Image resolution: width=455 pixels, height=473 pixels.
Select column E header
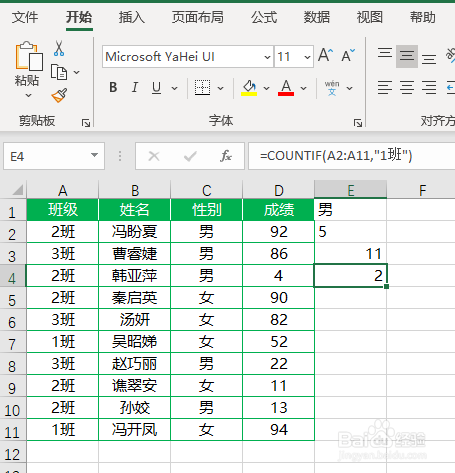(x=351, y=190)
